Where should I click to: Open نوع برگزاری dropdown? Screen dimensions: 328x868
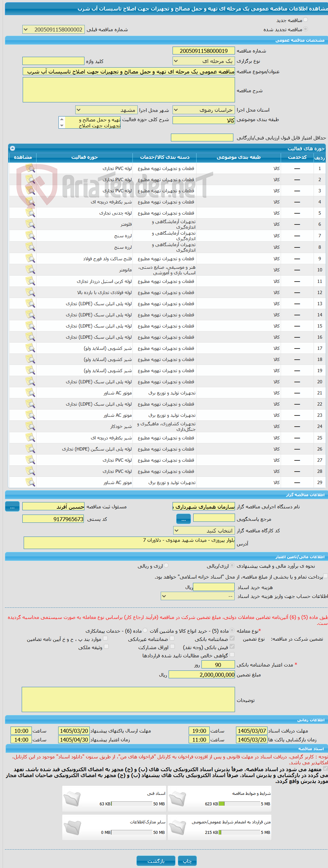click(204, 61)
